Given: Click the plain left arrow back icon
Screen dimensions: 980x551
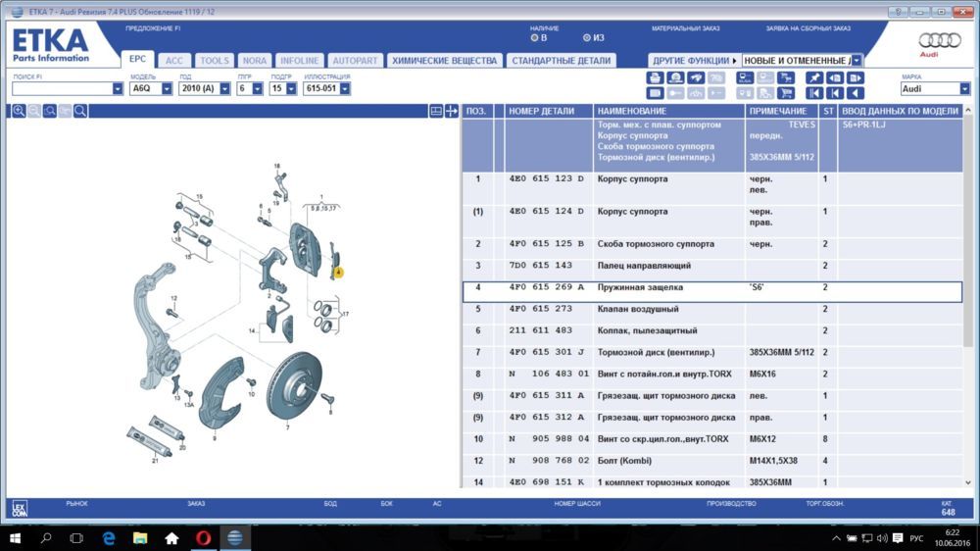Looking at the screenshot, I should [x=855, y=93].
